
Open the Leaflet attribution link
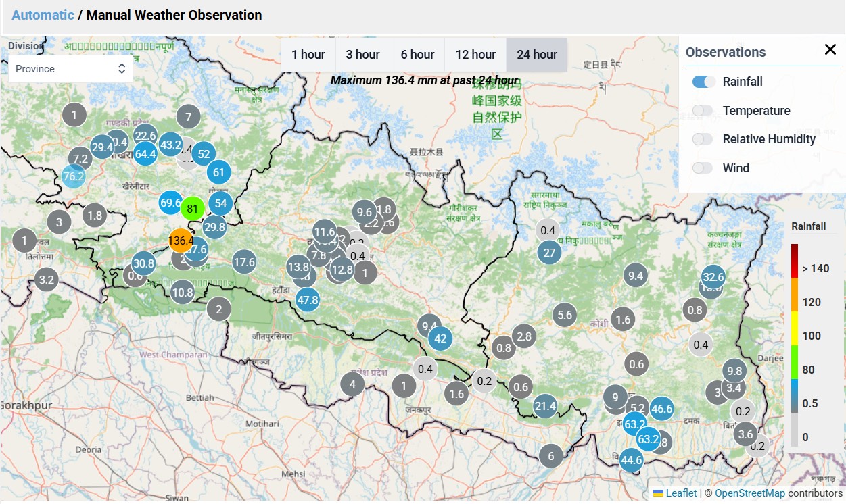click(x=681, y=493)
